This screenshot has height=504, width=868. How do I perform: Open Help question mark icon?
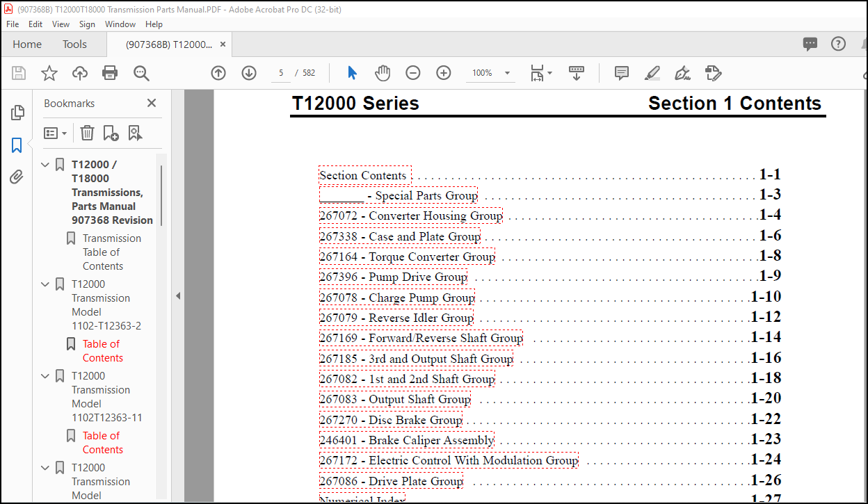tap(839, 44)
